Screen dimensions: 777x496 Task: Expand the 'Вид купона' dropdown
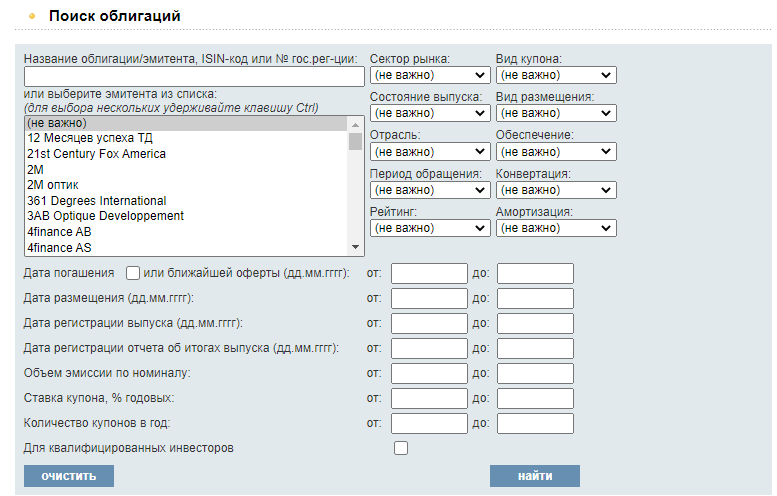pos(556,75)
